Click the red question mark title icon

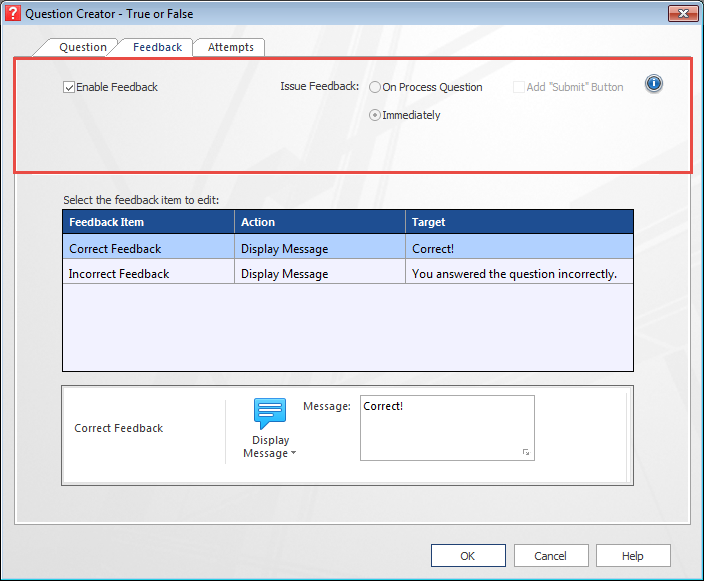point(13,13)
